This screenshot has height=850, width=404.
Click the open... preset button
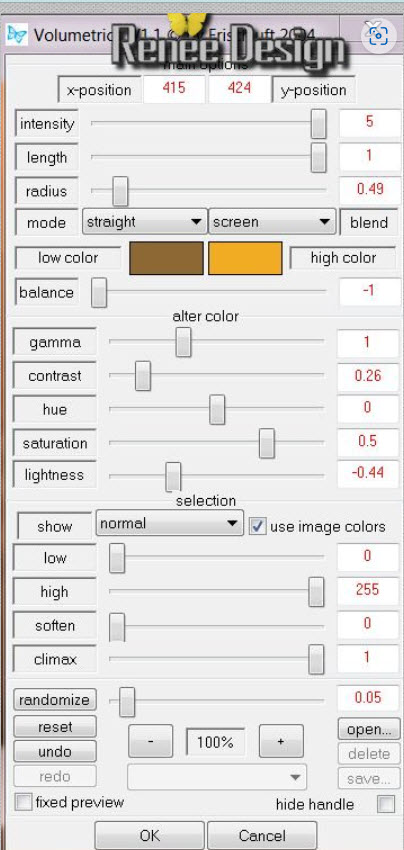pos(369,729)
